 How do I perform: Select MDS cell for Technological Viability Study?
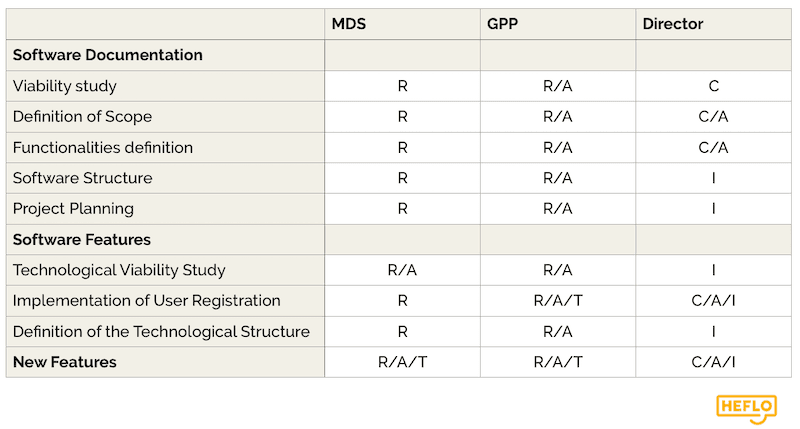pyautogui.click(x=402, y=270)
